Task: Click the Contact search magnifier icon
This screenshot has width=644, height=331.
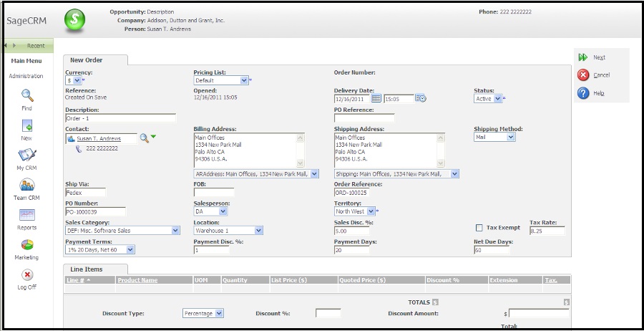Action: 144,138
